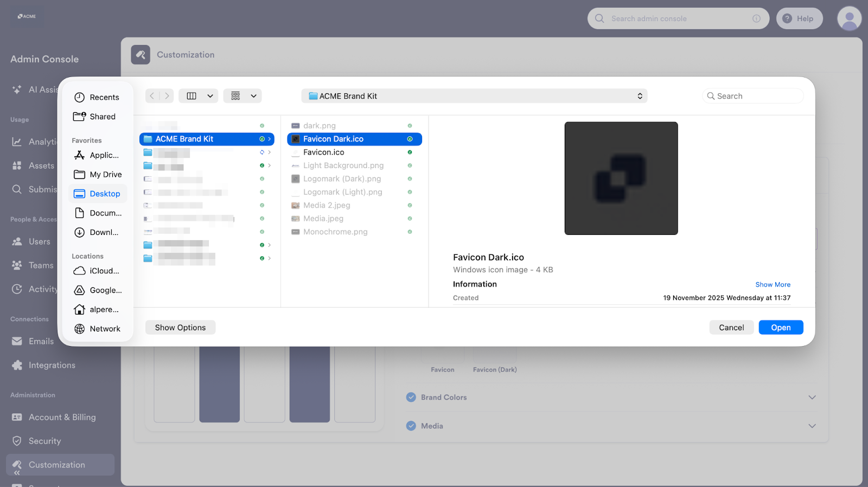Go forward with the right chevron button
The height and width of the screenshot is (487, 868).
click(167, 96)
